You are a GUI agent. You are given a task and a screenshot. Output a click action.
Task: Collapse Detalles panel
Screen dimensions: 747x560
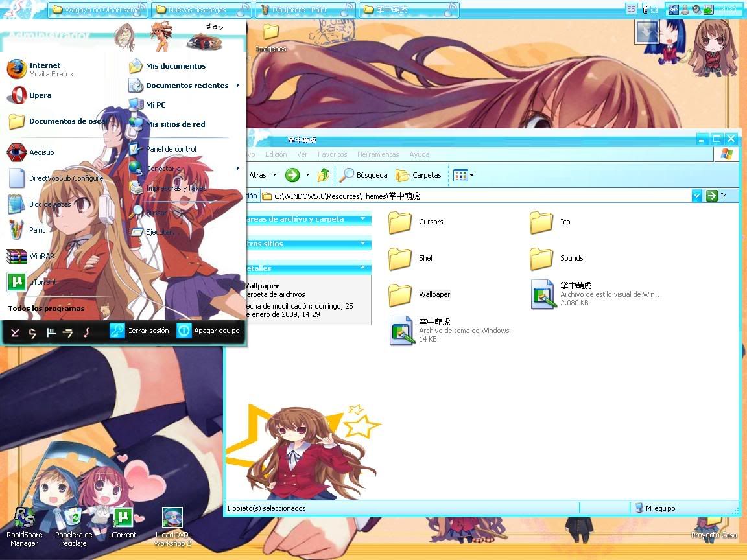click(363, 268)
